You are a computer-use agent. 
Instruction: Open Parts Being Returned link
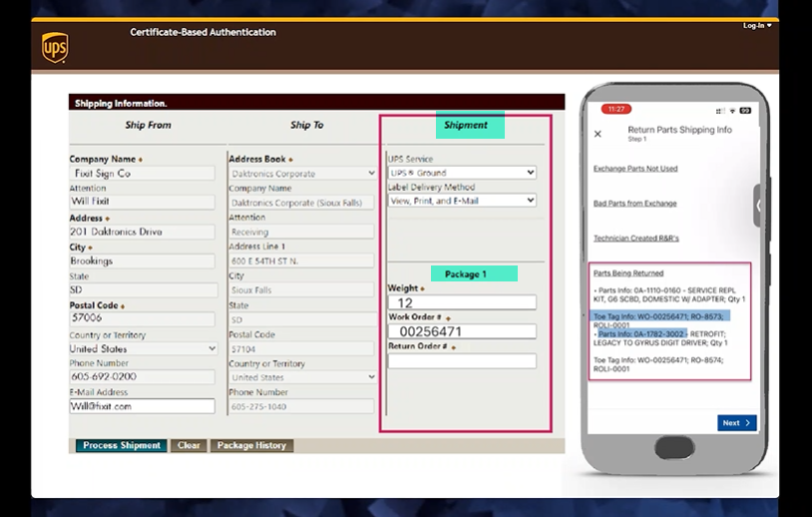(x=628, y=273)
